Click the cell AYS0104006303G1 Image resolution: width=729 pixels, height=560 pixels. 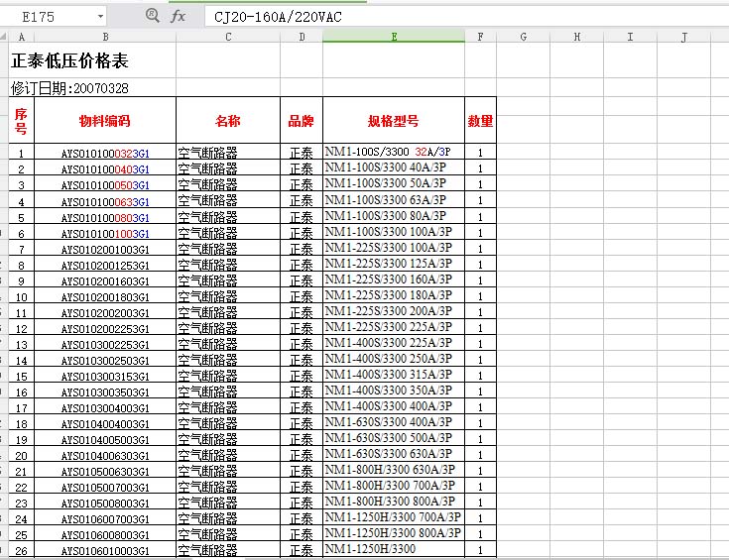click(105, 455)
